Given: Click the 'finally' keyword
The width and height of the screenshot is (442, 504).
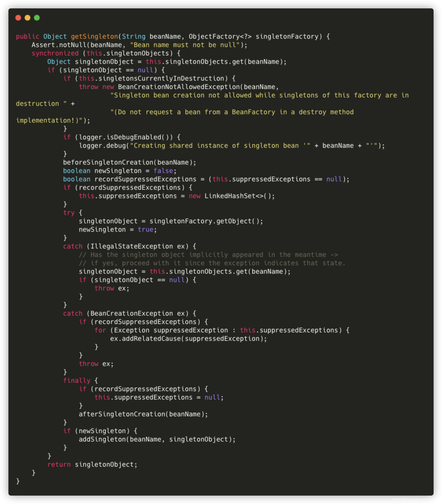Looking at the screenshot, I should tap(77, 380).
